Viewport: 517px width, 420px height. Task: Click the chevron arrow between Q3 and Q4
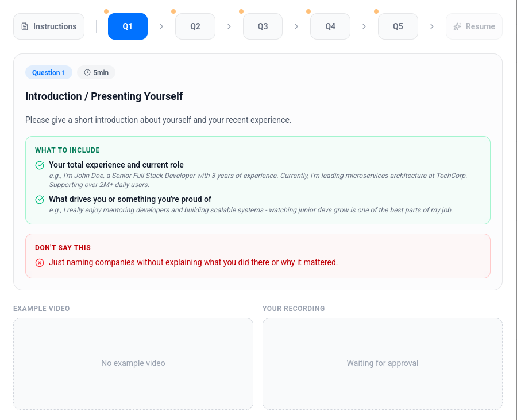click(x=296, y=26)
